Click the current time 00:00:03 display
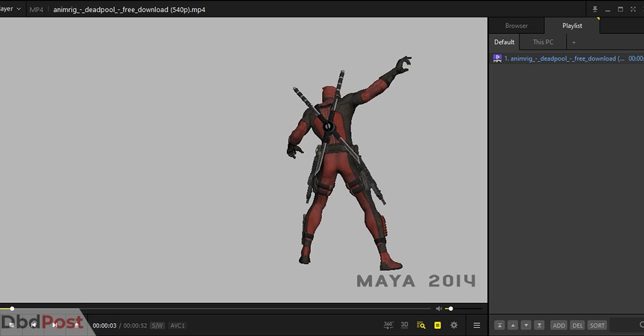Image resolution: width=644 pixels, height=336 pixels. coord(104,325)
